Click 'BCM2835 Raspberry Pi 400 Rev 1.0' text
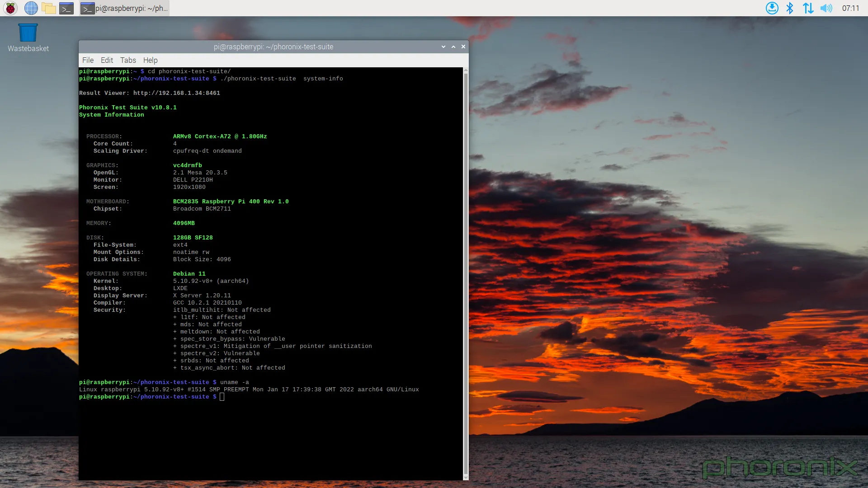Screen dimensions: 868x488 [x=231, y=202]
